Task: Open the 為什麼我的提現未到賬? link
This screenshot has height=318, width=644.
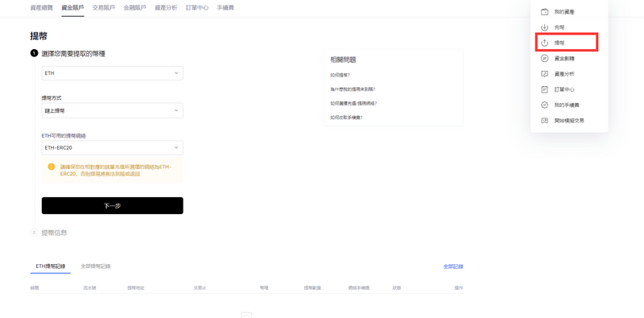Action: [x=353, y=89]
